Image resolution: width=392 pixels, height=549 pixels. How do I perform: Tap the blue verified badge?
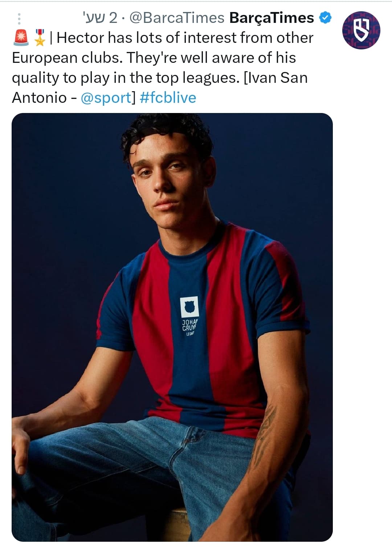click(x=325, y=18)
